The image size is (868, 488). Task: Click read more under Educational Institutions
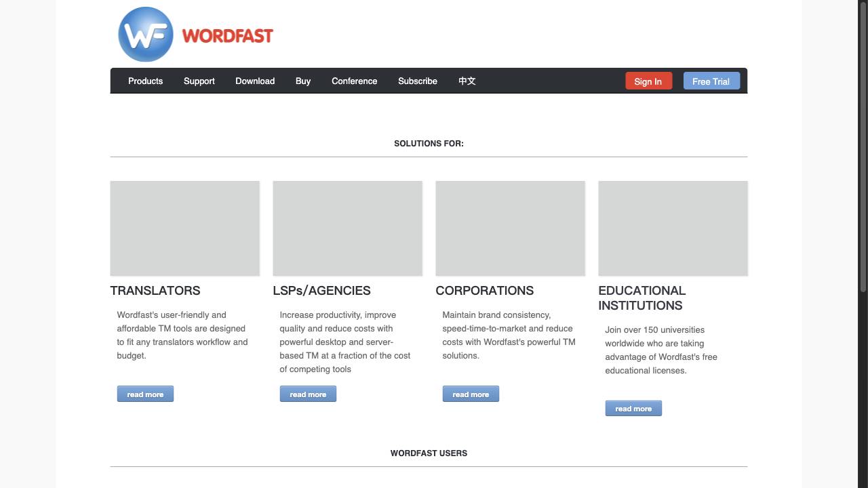tap(633, 408)
